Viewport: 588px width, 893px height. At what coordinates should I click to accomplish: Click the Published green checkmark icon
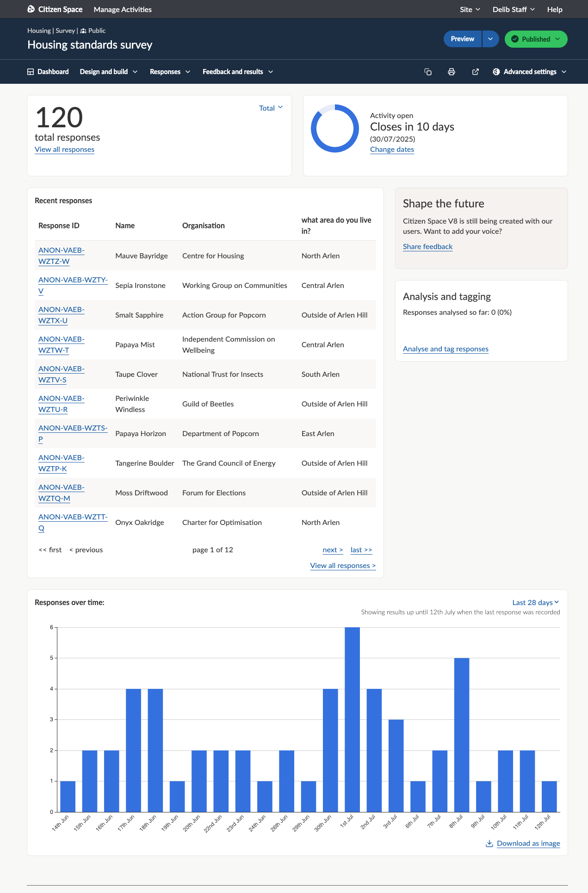coord(515,39)
